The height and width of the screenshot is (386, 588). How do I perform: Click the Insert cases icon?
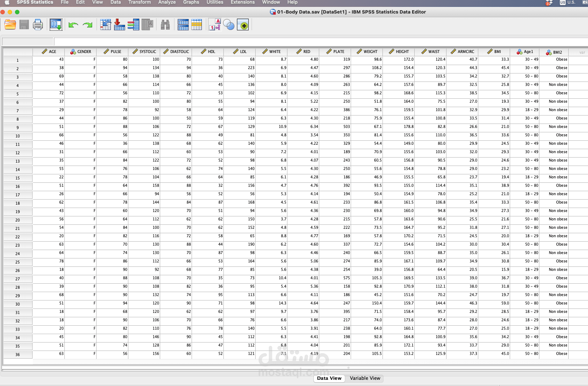[x=183, y=25]
